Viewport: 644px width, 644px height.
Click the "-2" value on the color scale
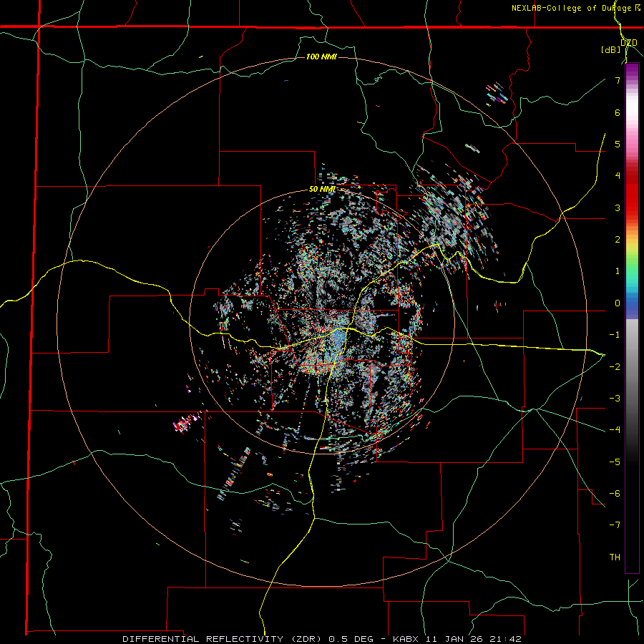(615, 366)
